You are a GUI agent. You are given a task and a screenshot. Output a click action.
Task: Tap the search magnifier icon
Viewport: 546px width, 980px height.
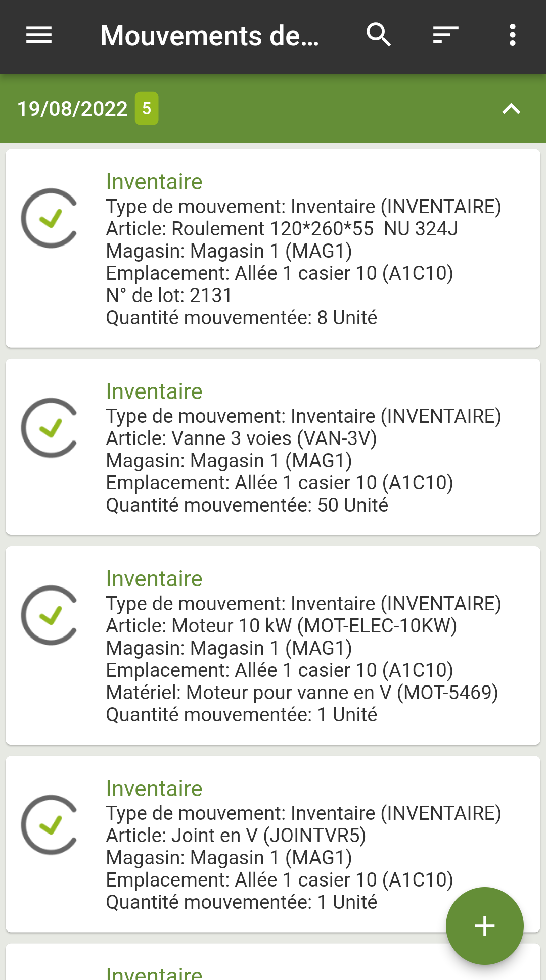click(x=379, y=35)
